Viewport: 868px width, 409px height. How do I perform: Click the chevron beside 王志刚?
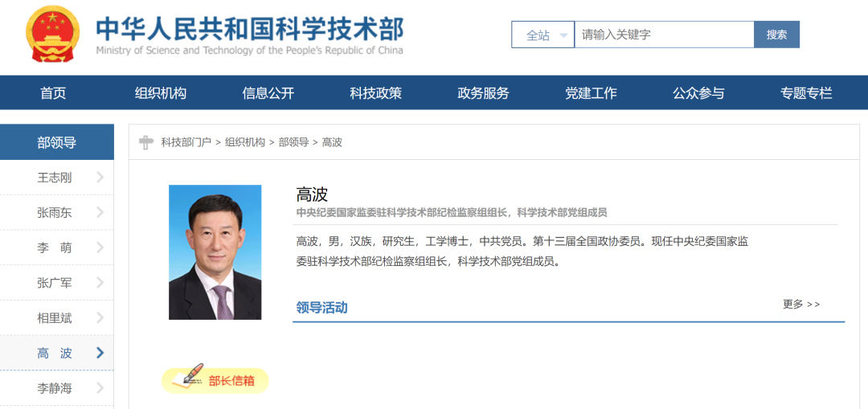[100, 178]
